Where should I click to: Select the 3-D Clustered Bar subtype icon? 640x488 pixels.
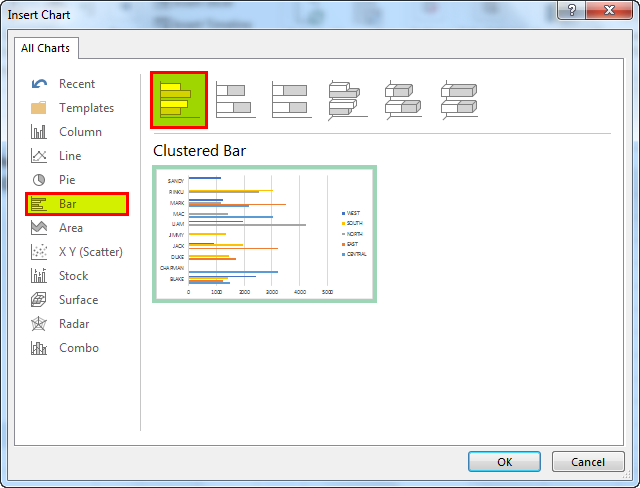347,100
